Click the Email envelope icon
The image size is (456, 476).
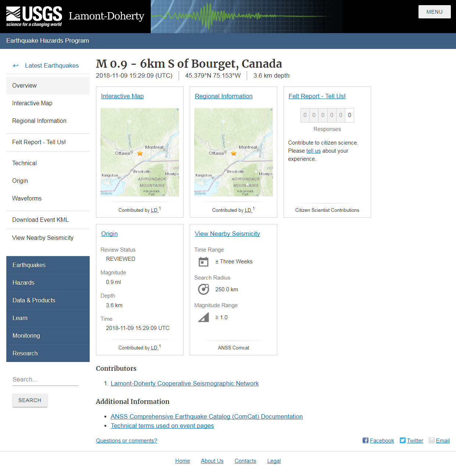pos(431,440)
